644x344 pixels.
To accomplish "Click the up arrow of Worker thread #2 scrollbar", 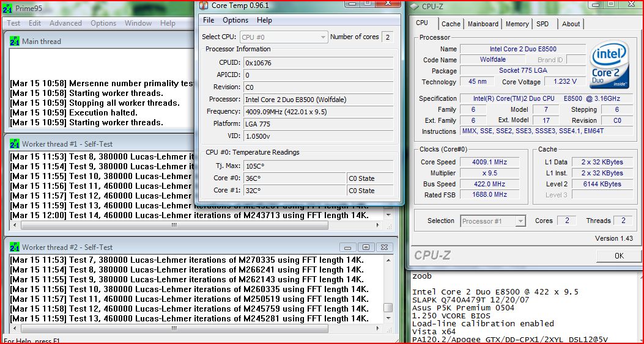I will (388, 260).
